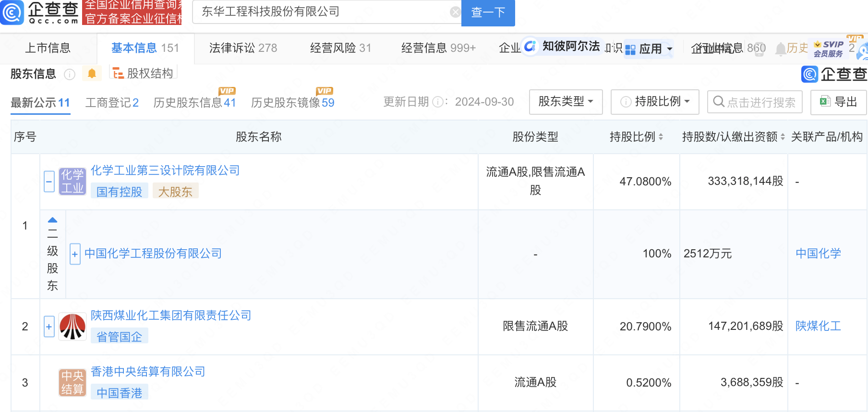
Task: Expand 中国化学工程股份有限公司 with plus
Action: 75,254
